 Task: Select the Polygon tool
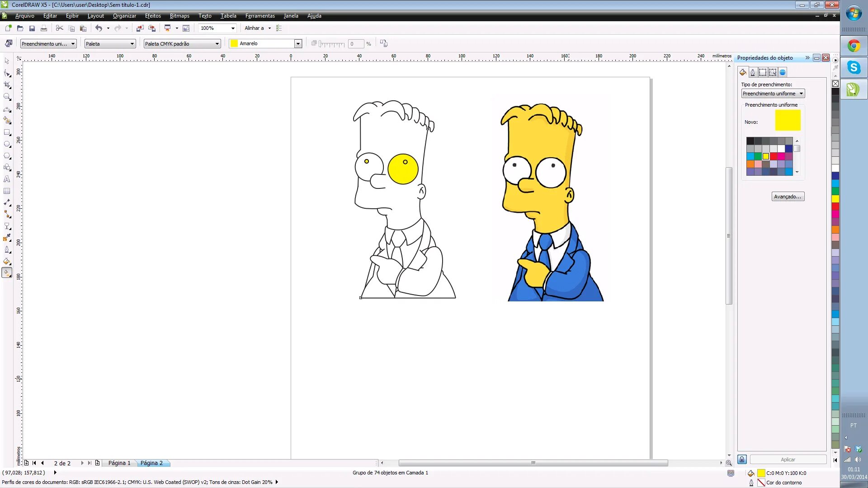pos(7,156)
